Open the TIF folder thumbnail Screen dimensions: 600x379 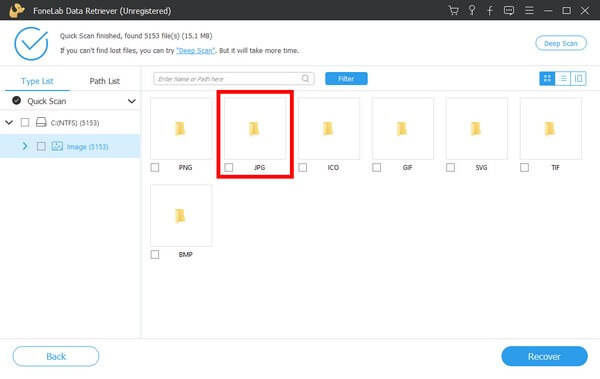click(551, 128)
